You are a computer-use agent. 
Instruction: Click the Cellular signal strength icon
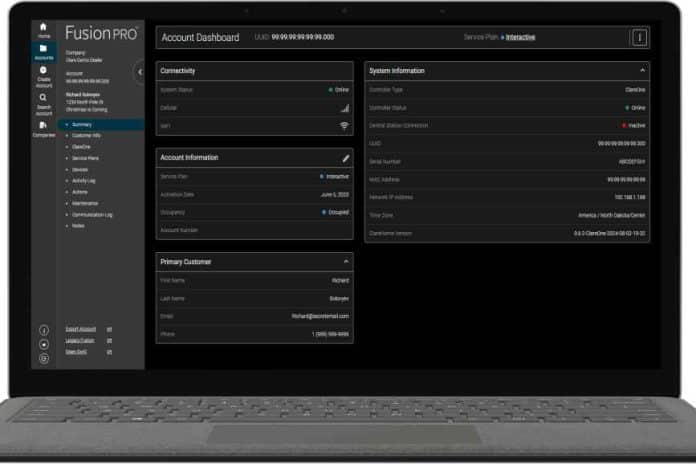coord(345,108)
